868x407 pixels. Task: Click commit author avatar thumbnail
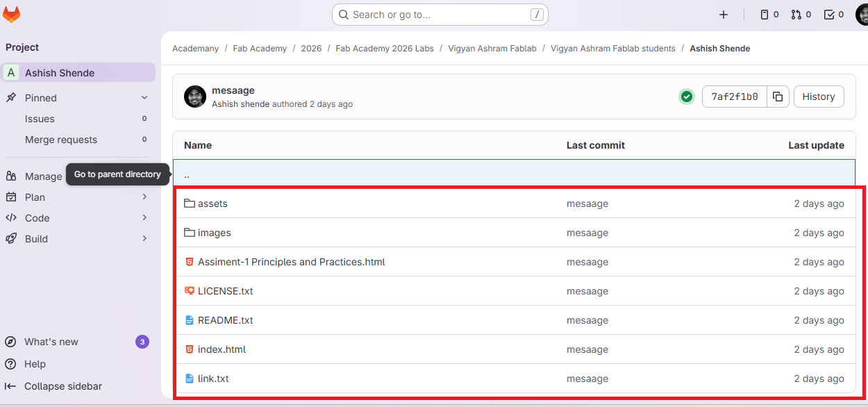pos(195,97)
